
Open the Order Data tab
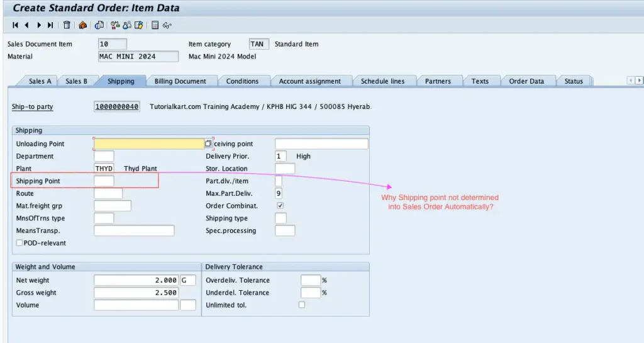[526, 81]
